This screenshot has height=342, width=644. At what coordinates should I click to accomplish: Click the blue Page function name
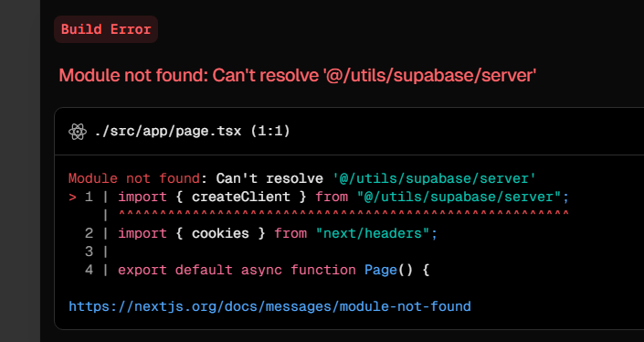tap(381, 270)
